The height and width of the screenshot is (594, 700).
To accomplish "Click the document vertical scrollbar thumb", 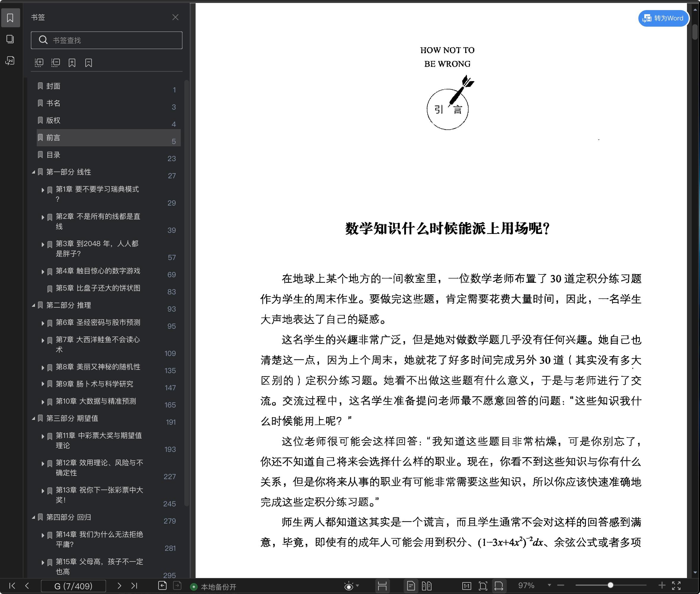I will (x=695, y=32).
